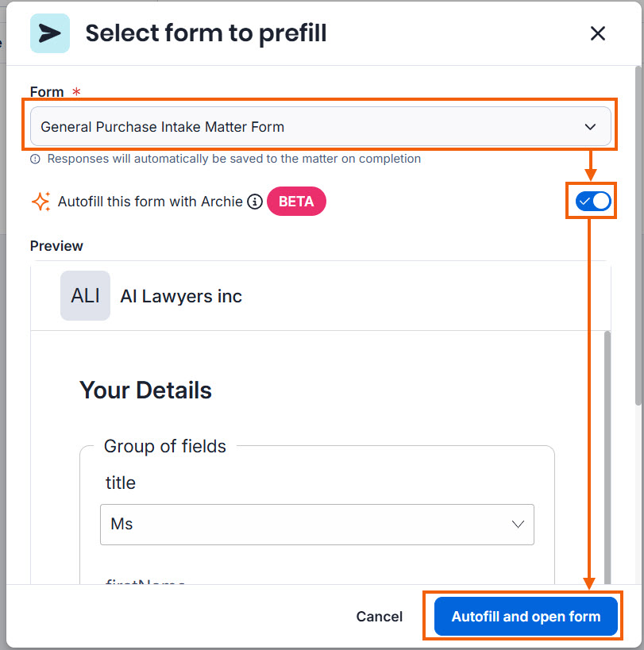644x650 pixels.
Task: Click the paper plane send icon
Action: click(50, 33)
